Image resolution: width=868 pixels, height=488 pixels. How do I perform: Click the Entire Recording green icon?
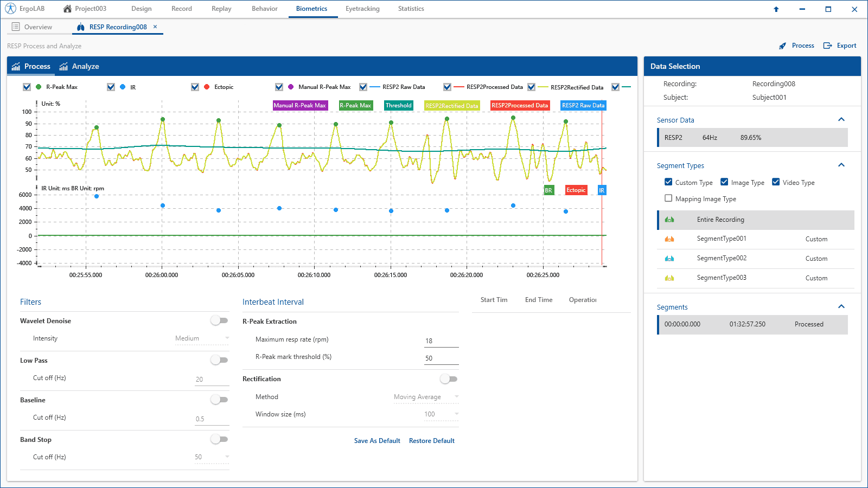(x=669, y=220)
